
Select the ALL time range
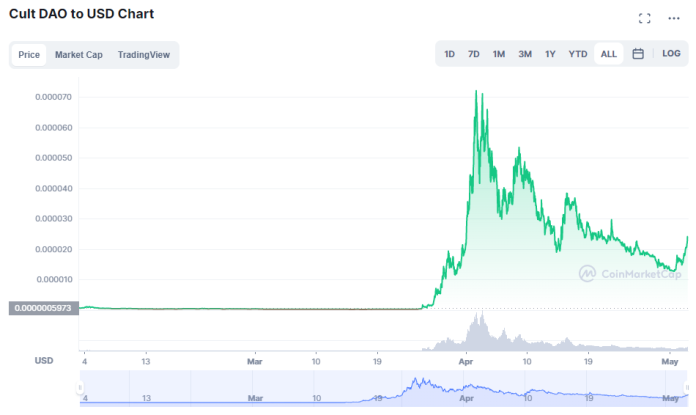609,54
